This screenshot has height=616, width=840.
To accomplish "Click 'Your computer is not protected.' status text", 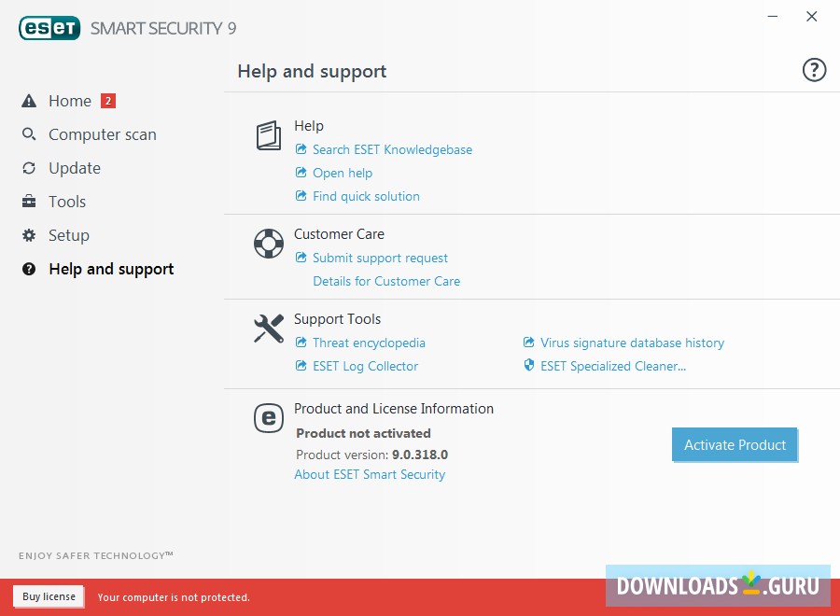I will click(174, 597).
